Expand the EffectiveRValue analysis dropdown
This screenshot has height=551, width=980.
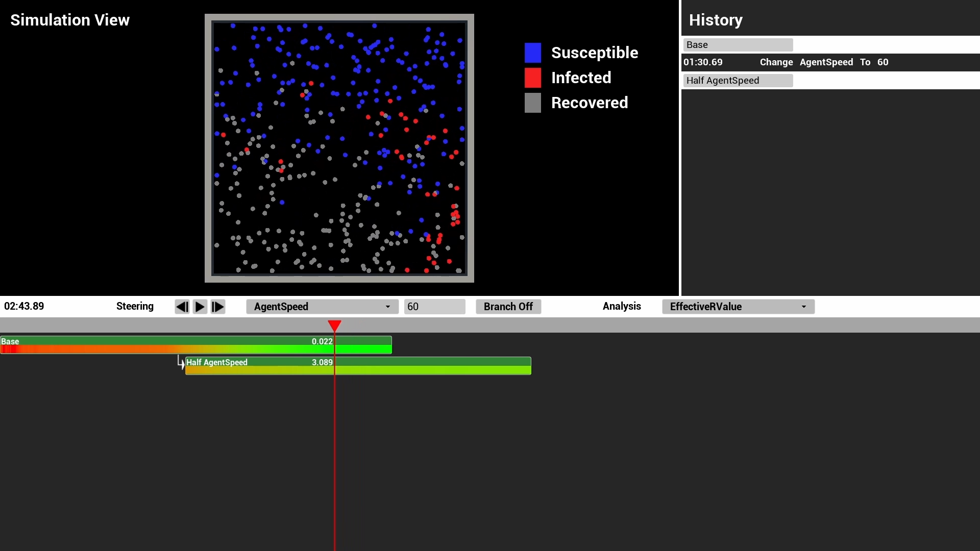tap(738, 307)
